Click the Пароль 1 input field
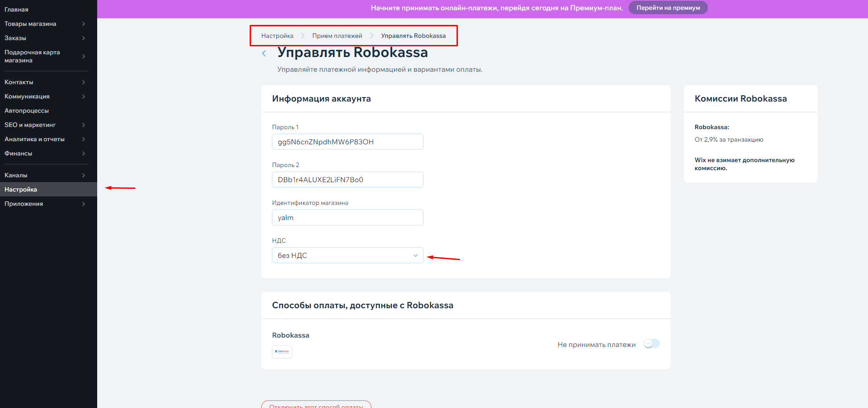This screenshot has width=868, height=408. pyautogui.click(x=348, y=142)
